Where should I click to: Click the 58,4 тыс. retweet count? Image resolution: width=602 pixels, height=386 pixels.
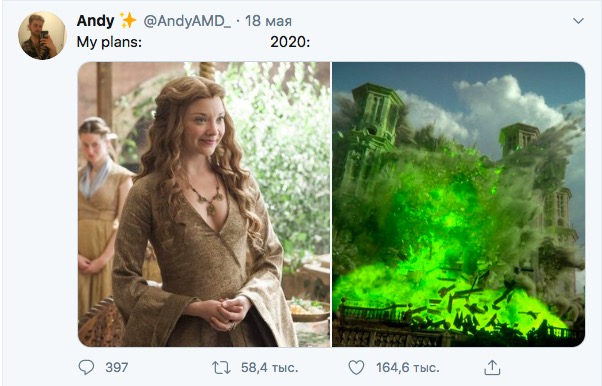click(x=270, y=368)
